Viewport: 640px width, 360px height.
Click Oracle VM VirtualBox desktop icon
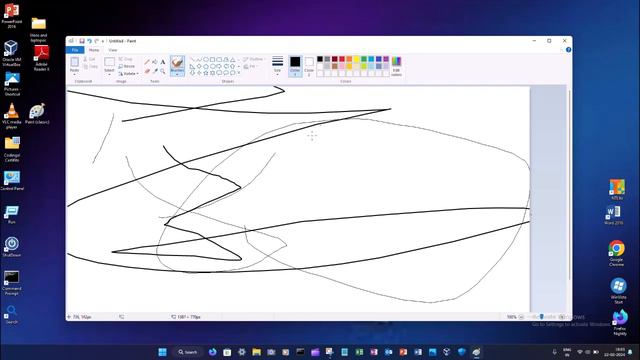(11, 53)
